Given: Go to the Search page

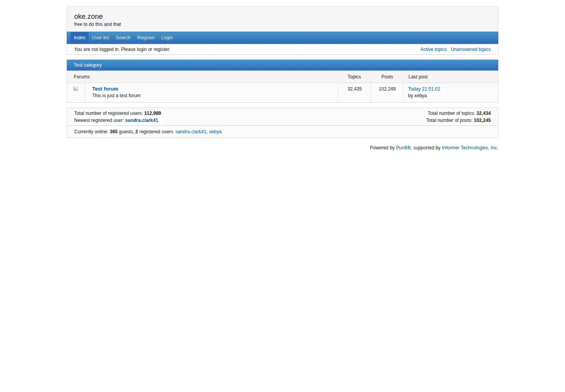Looking at the screenshot, I should 123,38.
